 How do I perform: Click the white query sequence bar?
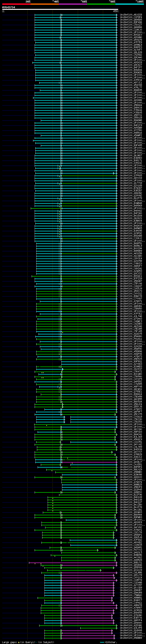point(60,10)
